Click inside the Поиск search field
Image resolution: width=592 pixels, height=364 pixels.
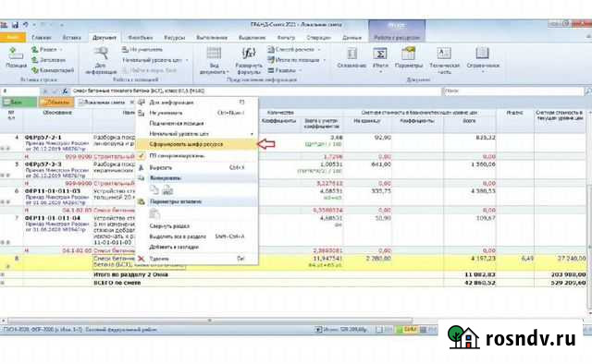point(513,91)
